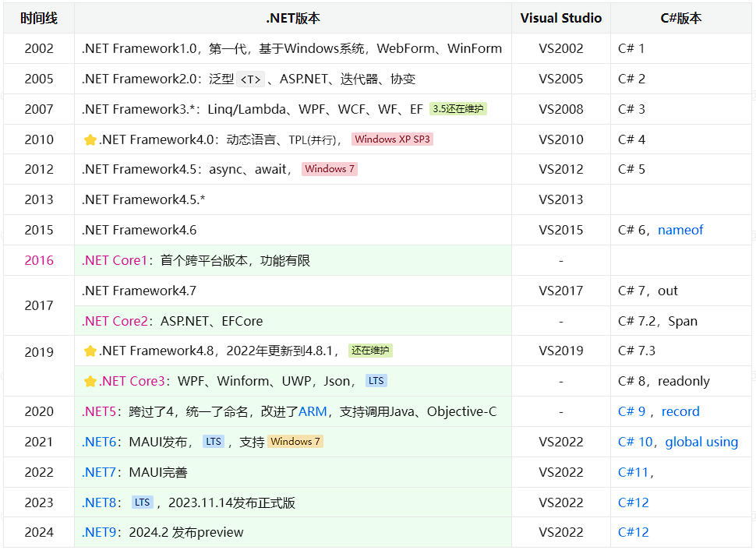Viewport: 756px width, 550px height.
Task: Click the .NET5 pink text
Action: (99, 411)
